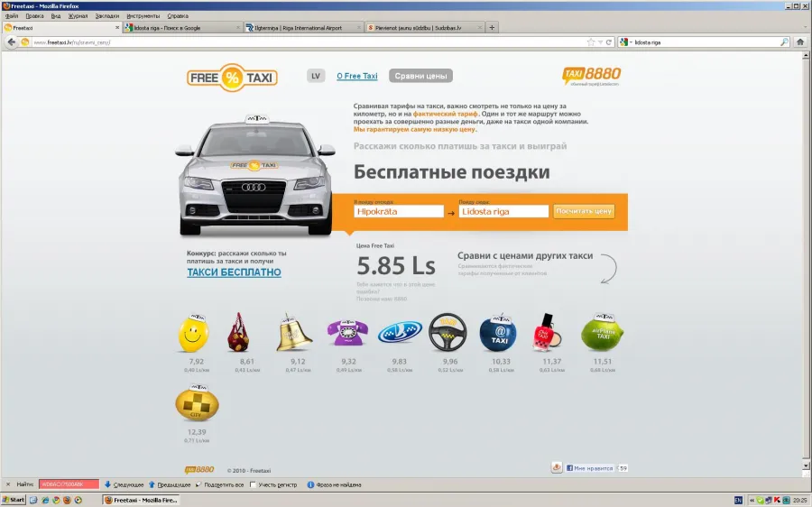Click the '5.85 Ls' Free Taxi price
The height and width of the screenshot is (507, 812).
[x=396, y=265]
